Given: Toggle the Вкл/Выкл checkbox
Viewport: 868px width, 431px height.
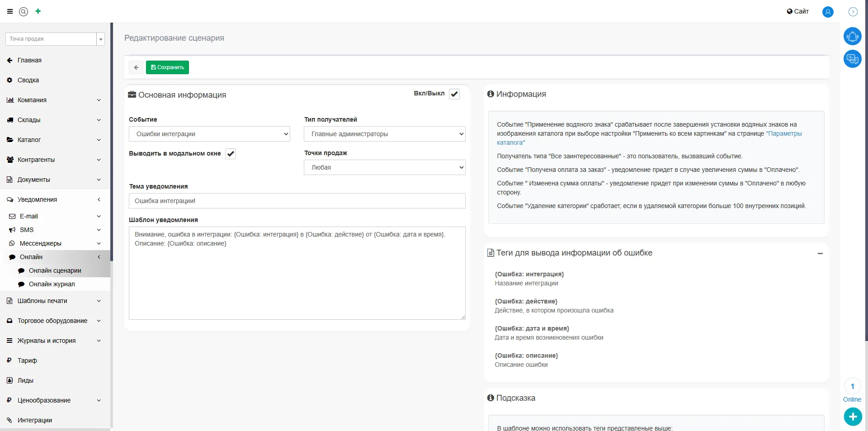Looking at the screenshot, I should point(454,94).
